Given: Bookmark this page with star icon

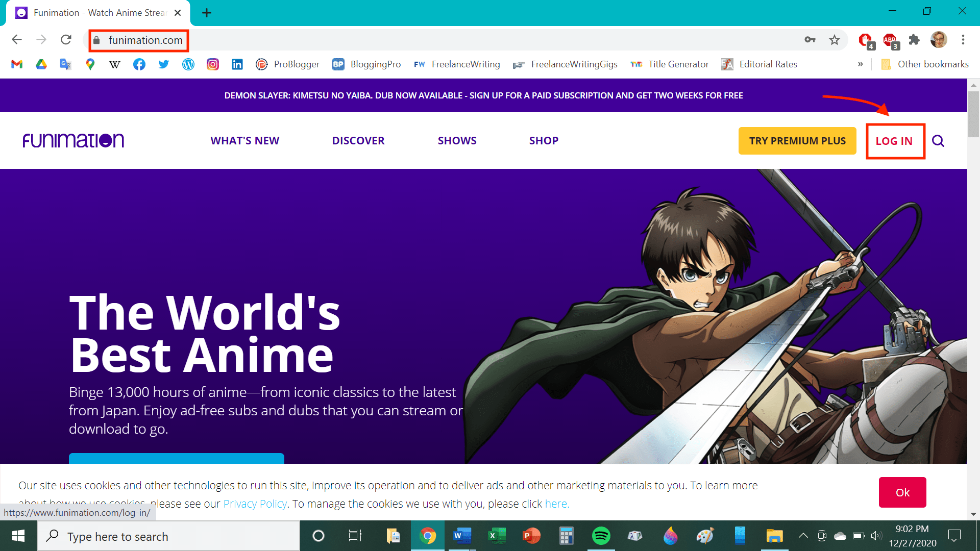Looking at the screenshot, I should click(x=834, y=40).
